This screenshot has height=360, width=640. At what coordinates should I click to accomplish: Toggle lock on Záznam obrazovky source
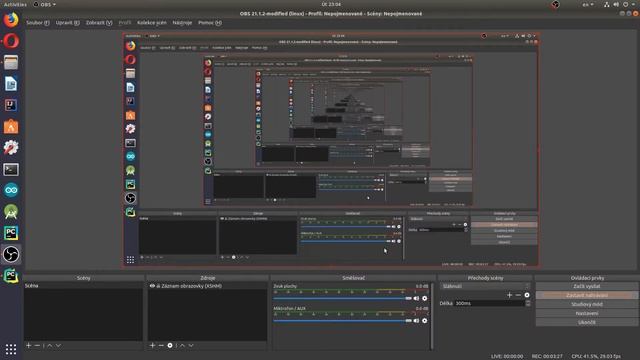[x=158, y=286]
